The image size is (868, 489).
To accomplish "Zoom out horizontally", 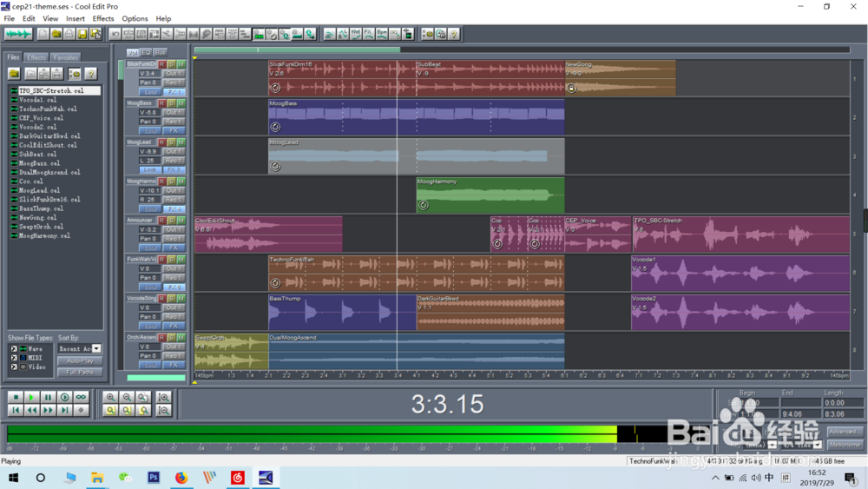I will 127,397.
